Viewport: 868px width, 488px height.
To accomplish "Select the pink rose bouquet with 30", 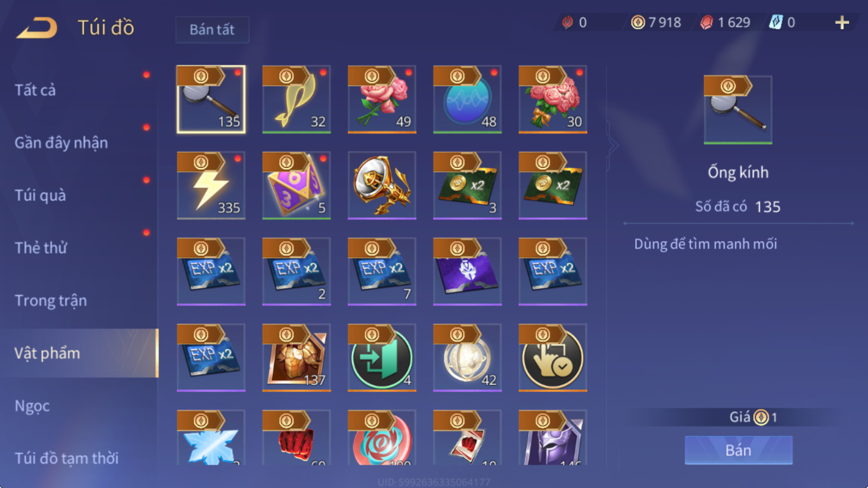I will point(553,100).
